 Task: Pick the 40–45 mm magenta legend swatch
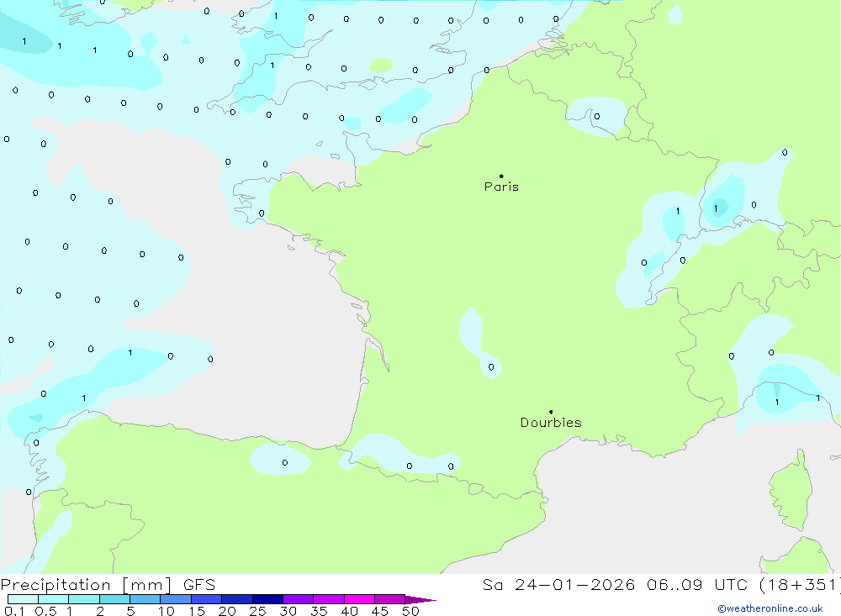click(359, 599)
